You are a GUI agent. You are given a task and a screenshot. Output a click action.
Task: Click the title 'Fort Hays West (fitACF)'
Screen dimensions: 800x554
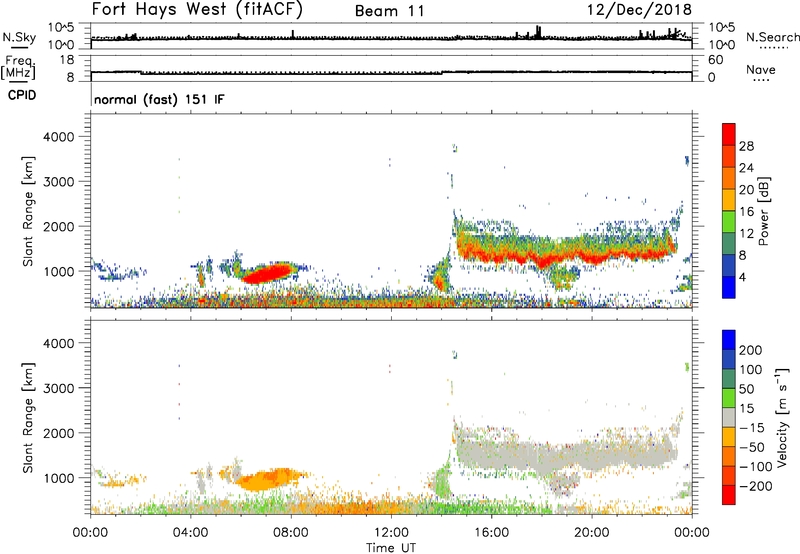pyautogui.click(x=197, y=10)
